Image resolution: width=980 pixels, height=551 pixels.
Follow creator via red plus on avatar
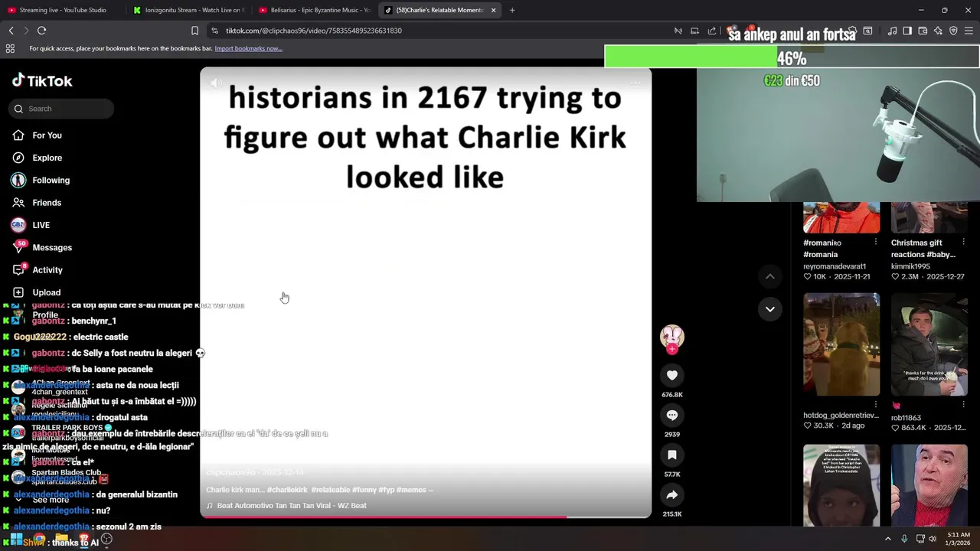671,350
